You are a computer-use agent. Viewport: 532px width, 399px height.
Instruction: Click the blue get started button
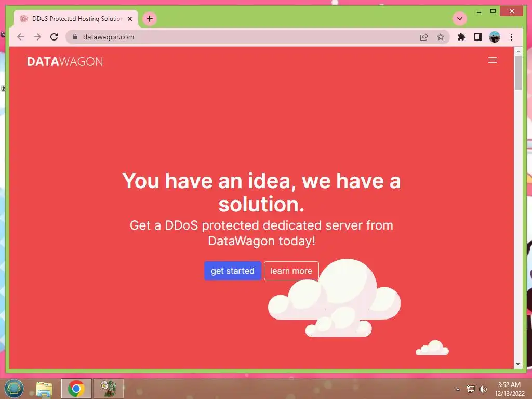[232, 271]
